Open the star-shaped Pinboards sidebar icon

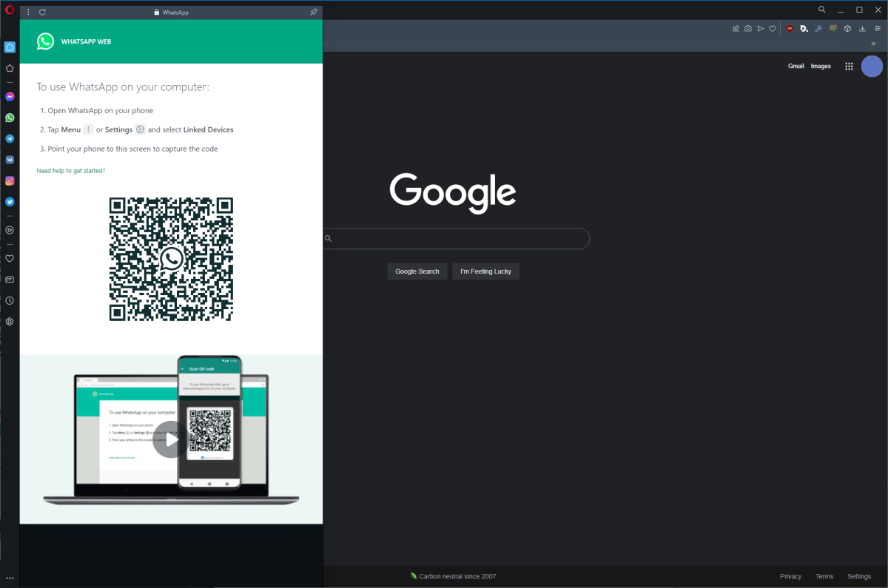tap(10, 68)
